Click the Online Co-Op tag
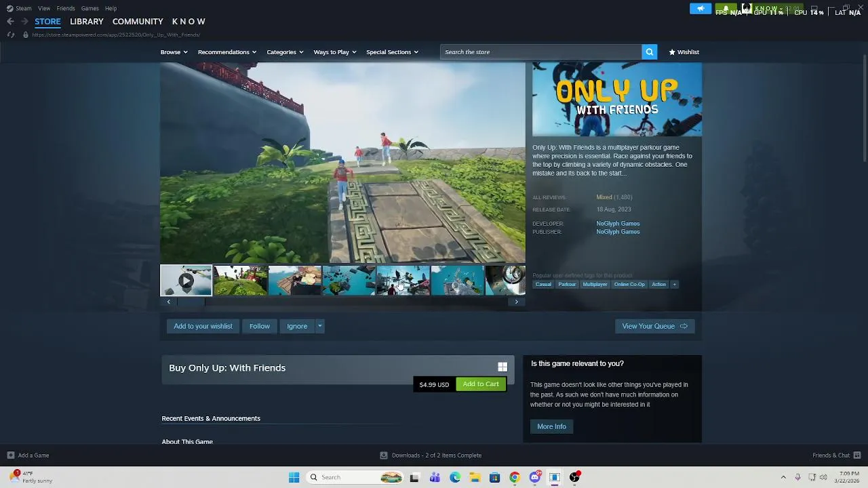The height and width of the screenshot is (488, 868). (x=629, y=285)
